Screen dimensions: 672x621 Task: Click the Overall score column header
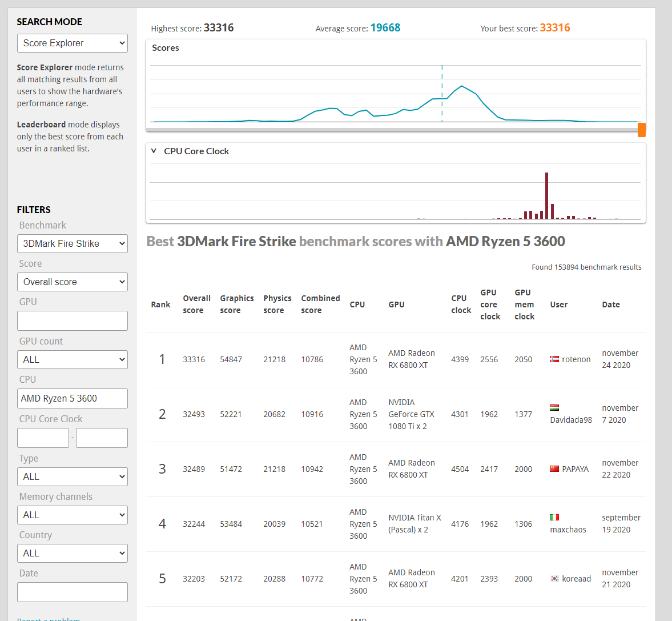tap(196, 304)
